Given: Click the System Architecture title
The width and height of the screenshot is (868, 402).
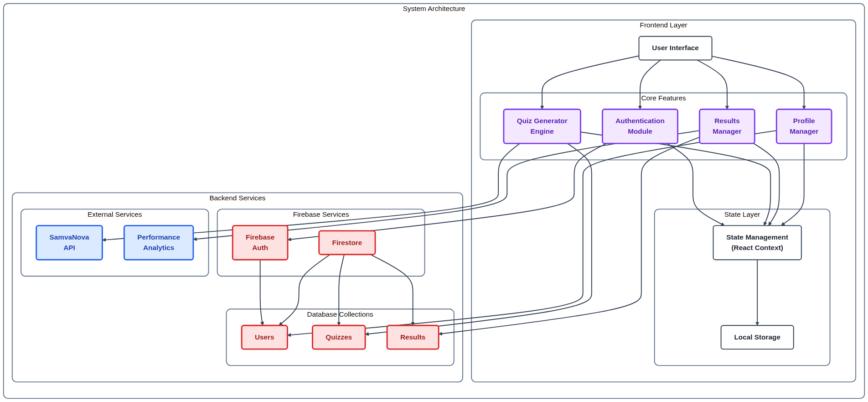Looking at the screenshot, I should tap(434, 9).
